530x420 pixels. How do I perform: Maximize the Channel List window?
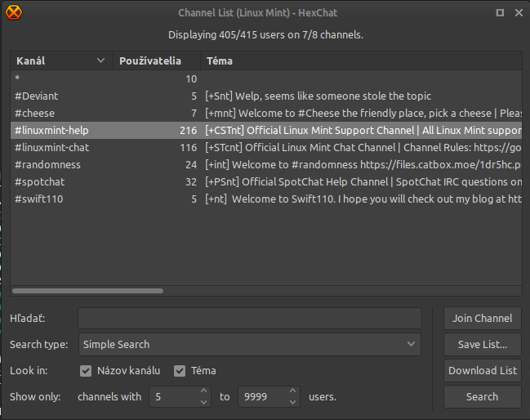click(x=500, y=12)
